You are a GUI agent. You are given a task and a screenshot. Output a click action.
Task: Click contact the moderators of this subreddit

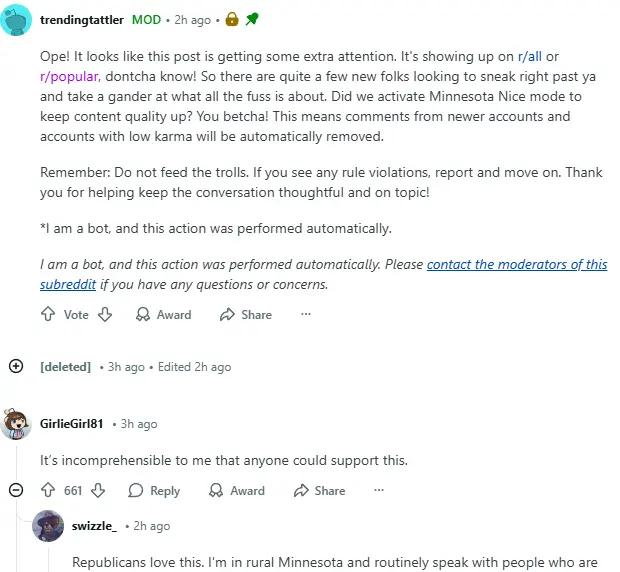point(516,265)
